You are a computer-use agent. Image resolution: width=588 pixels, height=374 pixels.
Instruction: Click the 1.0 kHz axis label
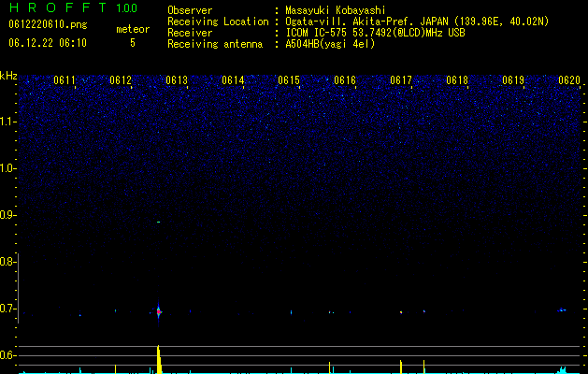click(7, 168)
